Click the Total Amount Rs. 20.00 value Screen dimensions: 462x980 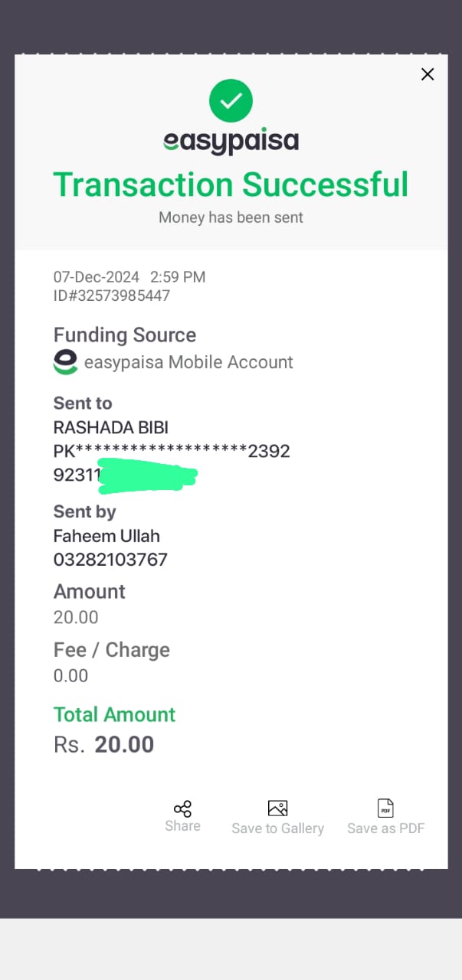pyautogui.click(x=103, y=744)
